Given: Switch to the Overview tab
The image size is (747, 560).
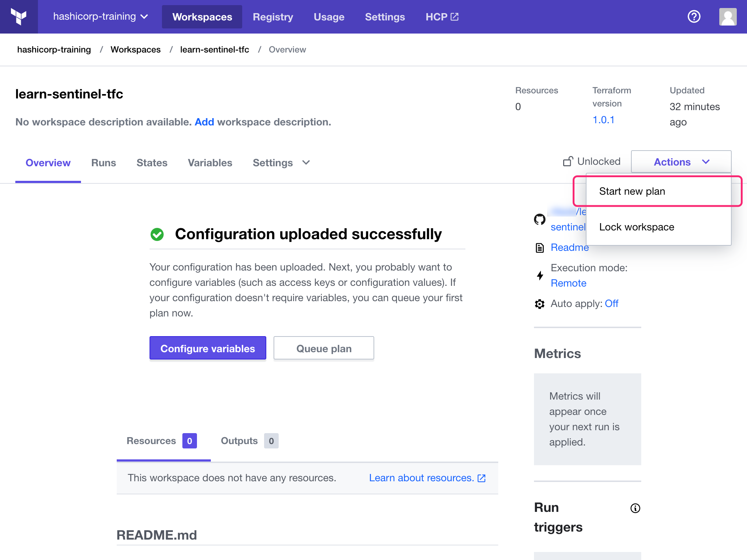Looking at the screenshot, I should tap(48, 163).
